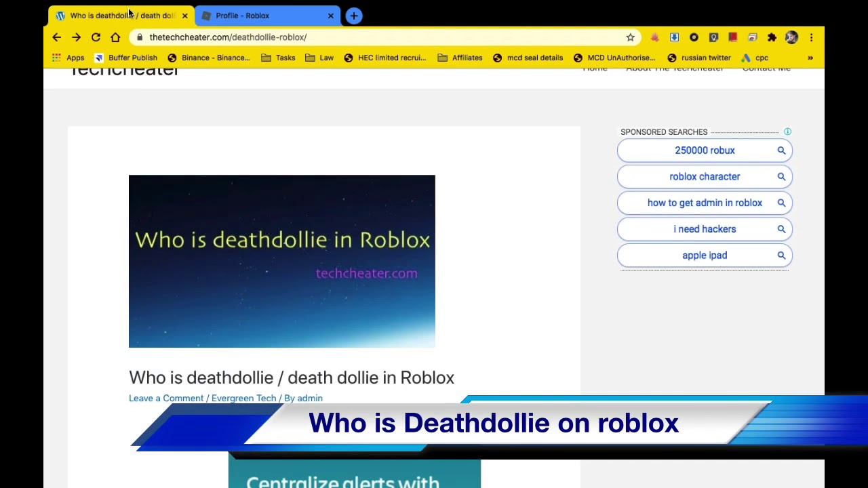The height and width of the screenshot is (488, 868).
Task: Click magnifier icon beside 250000 robux
Action: (781, 150)
